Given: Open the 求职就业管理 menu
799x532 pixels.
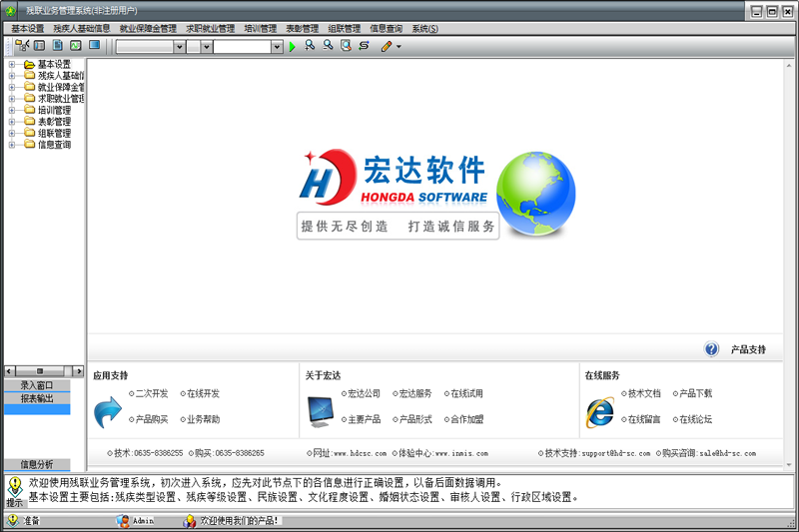Looking at the screenshot, I should point(210,29).
